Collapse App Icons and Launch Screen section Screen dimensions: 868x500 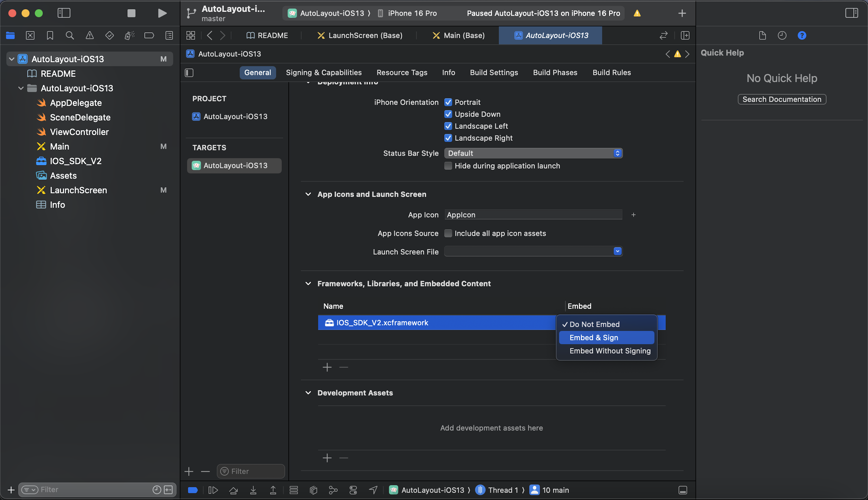(308, 194)
